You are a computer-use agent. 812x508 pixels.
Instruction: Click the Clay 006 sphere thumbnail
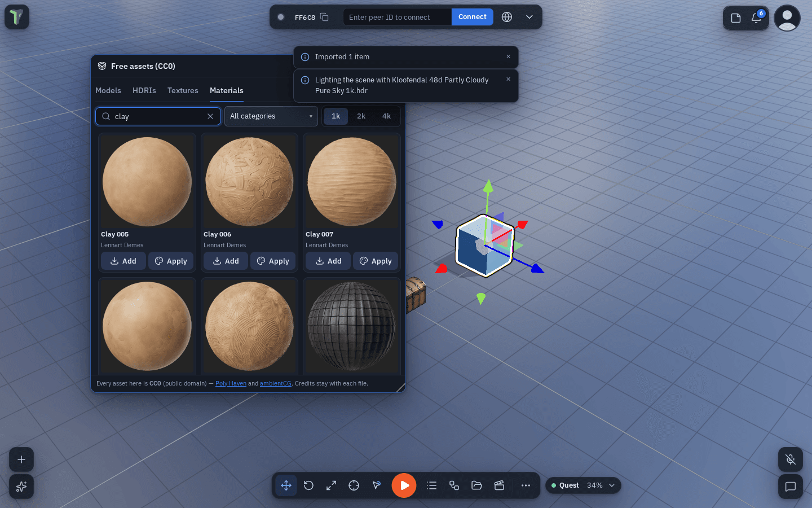pos(249,182)
